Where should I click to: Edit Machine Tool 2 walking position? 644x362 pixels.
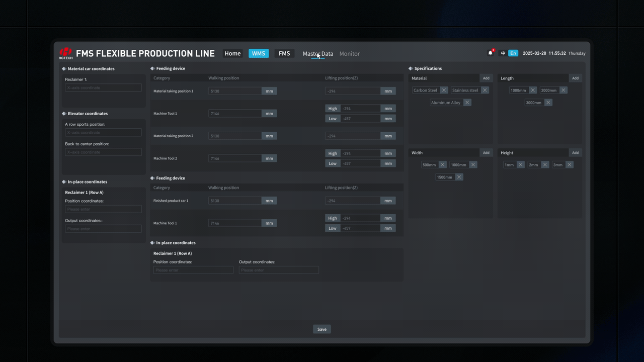click(x=235, y=158)
